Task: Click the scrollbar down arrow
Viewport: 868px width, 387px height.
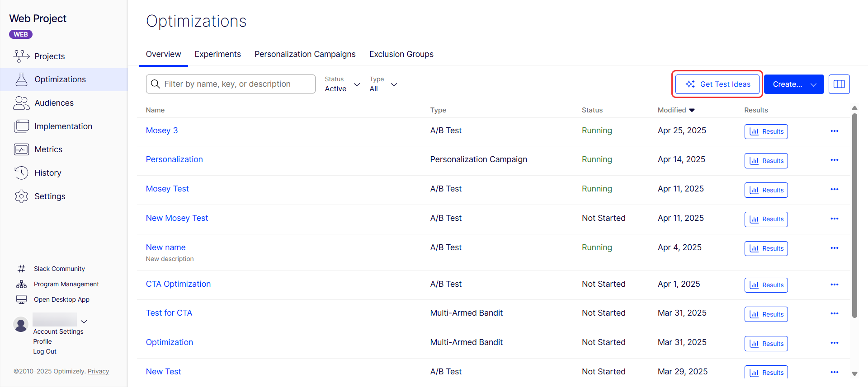Action: click(854, 373)
